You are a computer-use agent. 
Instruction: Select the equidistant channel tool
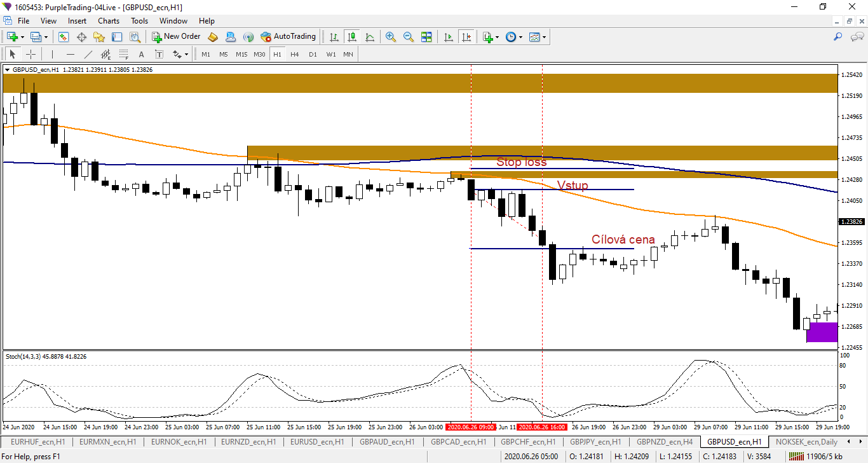[x=105, y=54]
